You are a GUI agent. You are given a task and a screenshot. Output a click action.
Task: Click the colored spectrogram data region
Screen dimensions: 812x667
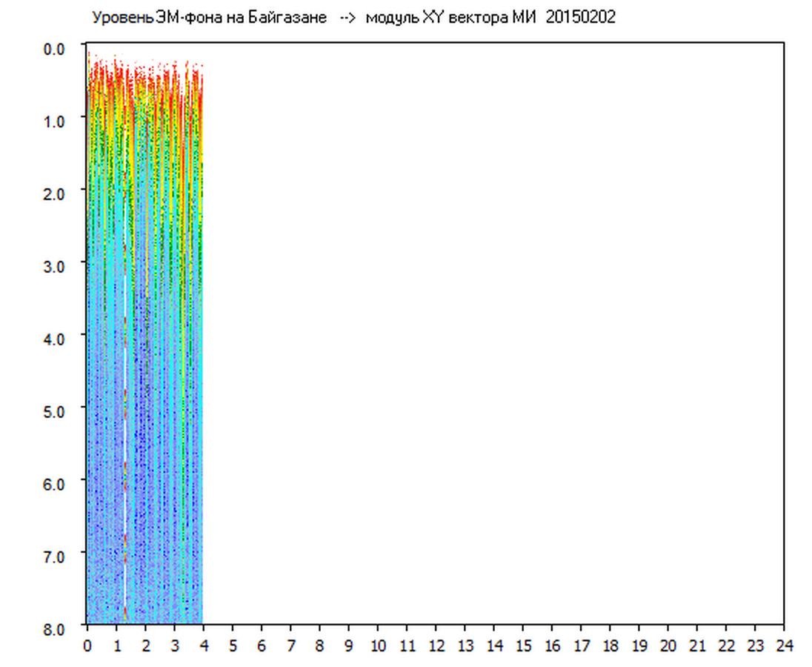[x=145, y=336]
